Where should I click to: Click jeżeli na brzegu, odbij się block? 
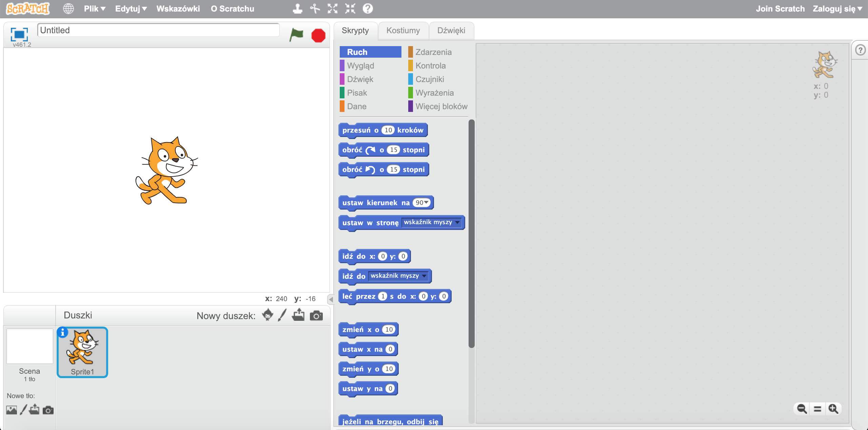pos(390,421)
